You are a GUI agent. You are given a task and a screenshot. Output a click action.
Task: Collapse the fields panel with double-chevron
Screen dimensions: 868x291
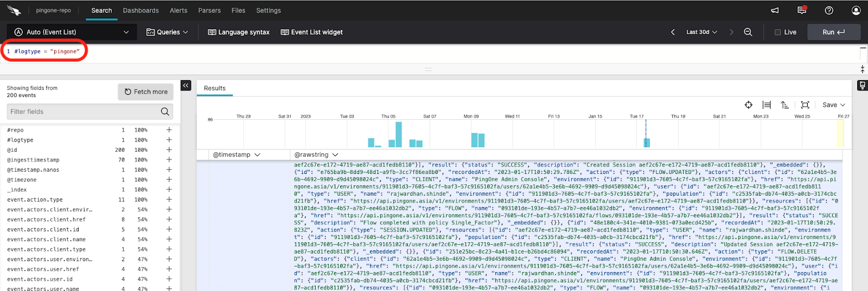point(186,86)
